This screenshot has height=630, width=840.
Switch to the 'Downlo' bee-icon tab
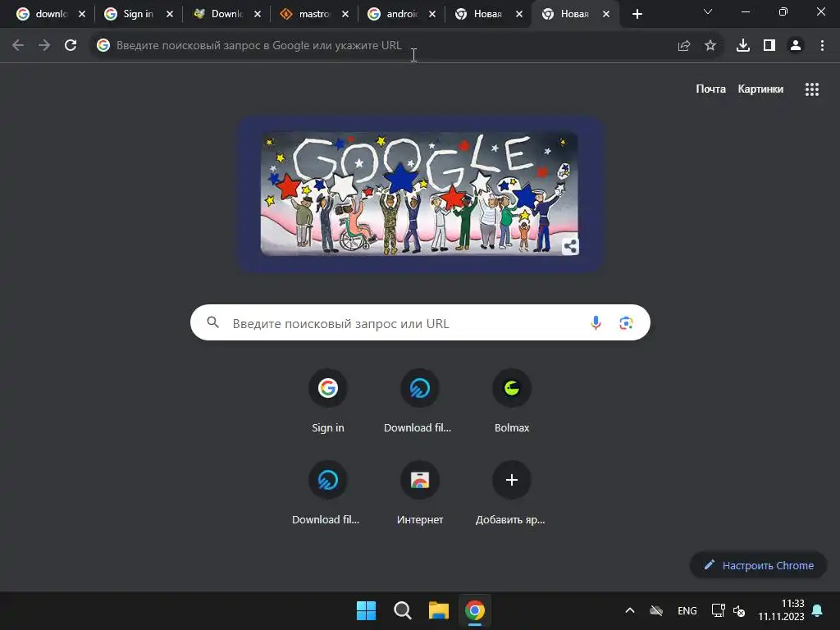coord(220,15)
